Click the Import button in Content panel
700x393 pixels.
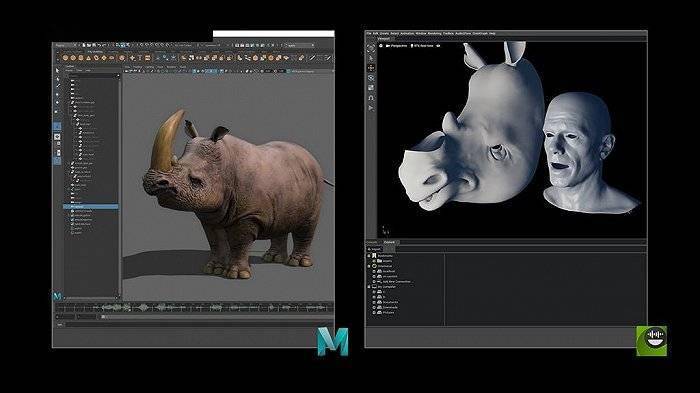pyautogui.click(x=374, y=249)
